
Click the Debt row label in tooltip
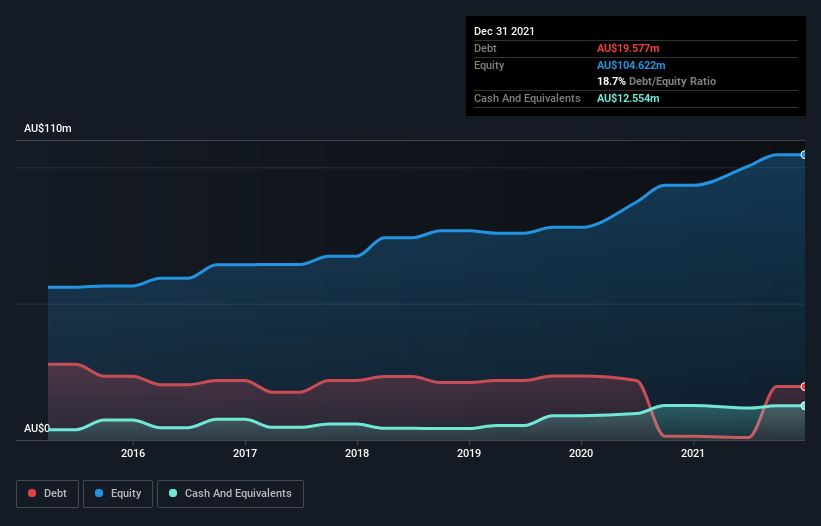(485, 48)
